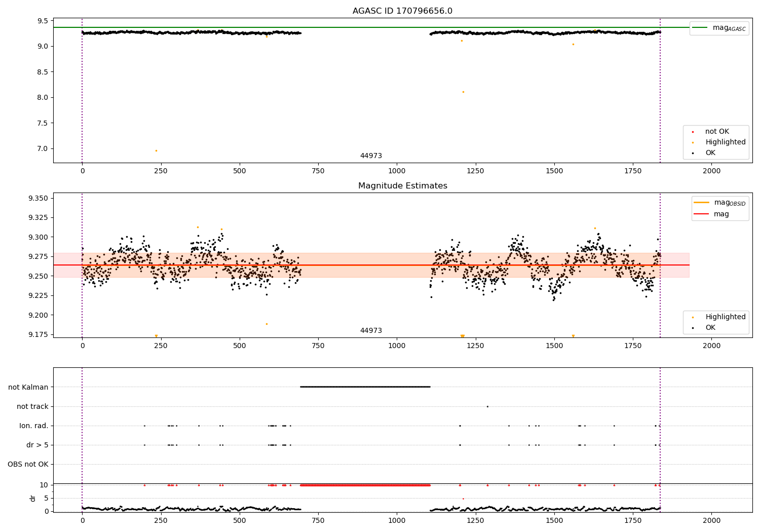Click the "8.0" y-axis tick label
This screenshot has width=760, height=532.
(43, 98)
